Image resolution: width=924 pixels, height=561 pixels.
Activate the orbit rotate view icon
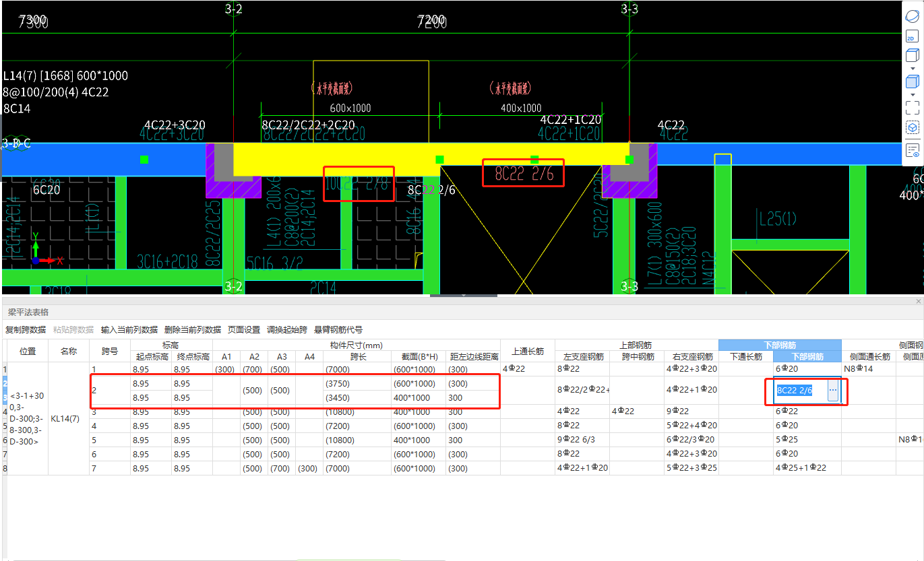pos(912,15)
